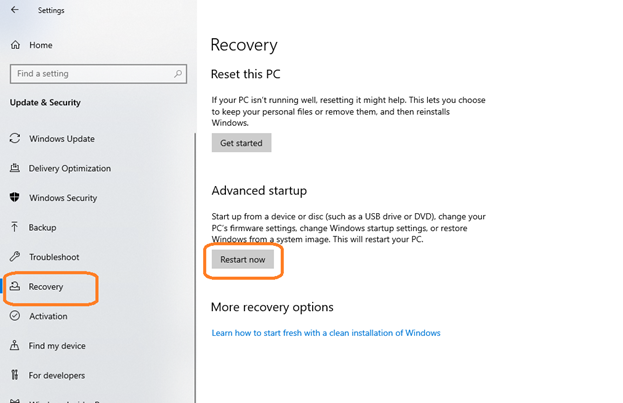Click the Backup arrow icon
The width and height of the screenshot is (623, 403).
[15, 227]
